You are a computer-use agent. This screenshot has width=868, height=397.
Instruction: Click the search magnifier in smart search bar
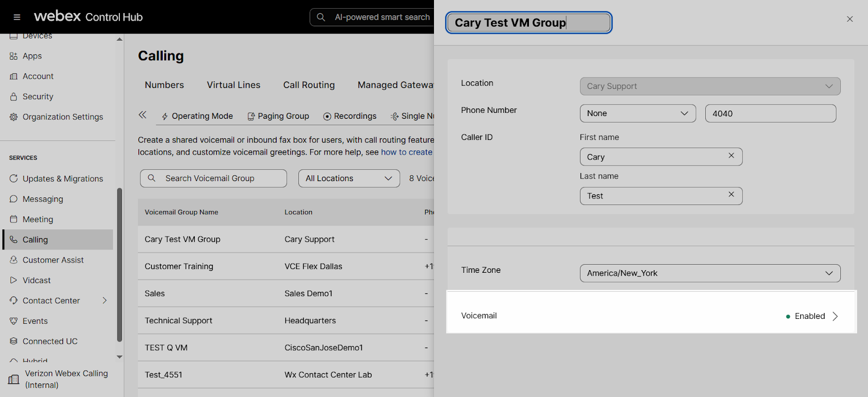click(x=321, y=17)
